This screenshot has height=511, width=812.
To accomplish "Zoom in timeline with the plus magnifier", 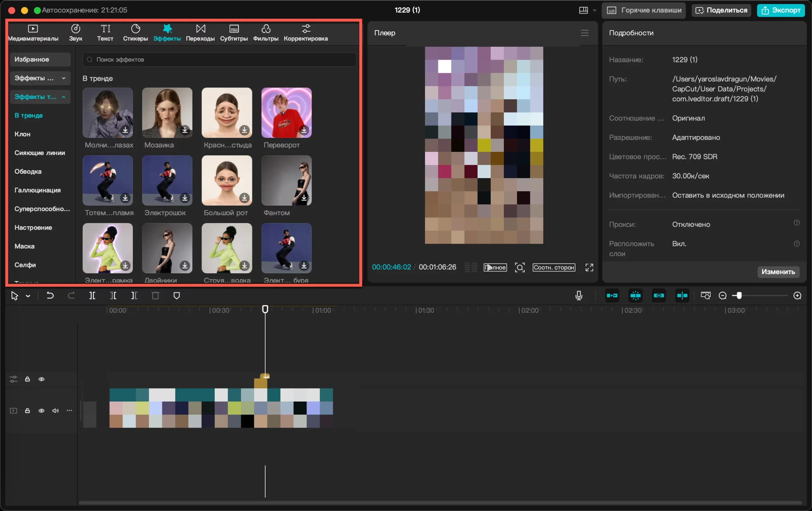I will [797, 296].
